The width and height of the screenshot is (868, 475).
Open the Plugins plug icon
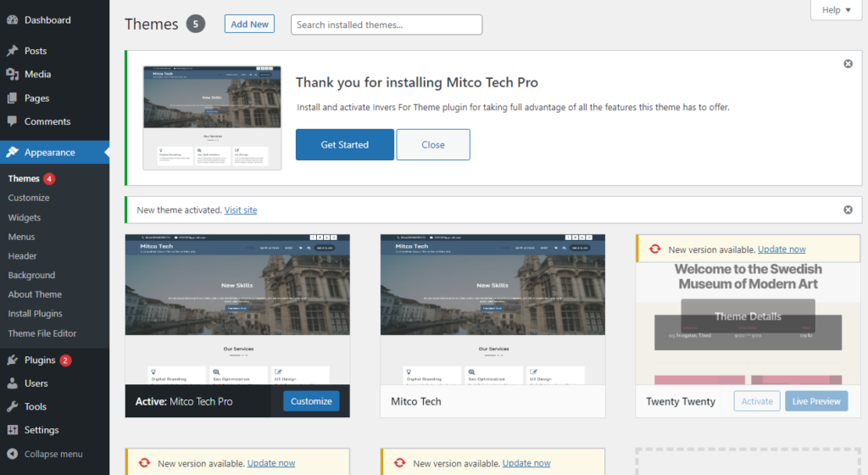[x=12, y=360]
